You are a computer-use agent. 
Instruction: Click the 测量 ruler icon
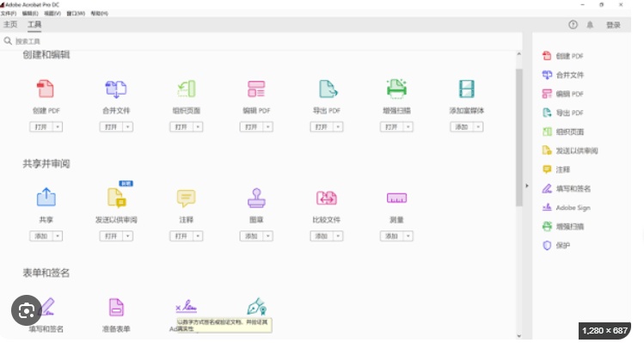pos(396,198)
